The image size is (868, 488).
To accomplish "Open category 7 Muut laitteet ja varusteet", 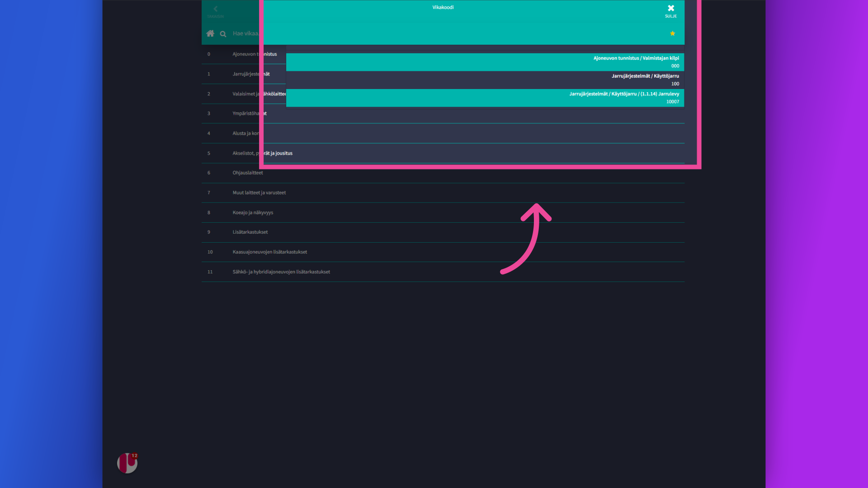I will tap(443, 193).
